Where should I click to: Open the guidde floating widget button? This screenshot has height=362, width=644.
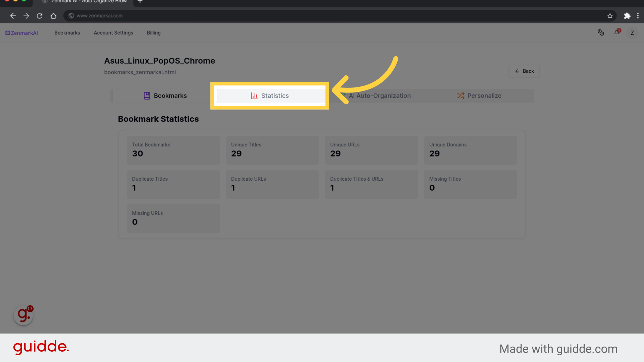pos(23,315)
